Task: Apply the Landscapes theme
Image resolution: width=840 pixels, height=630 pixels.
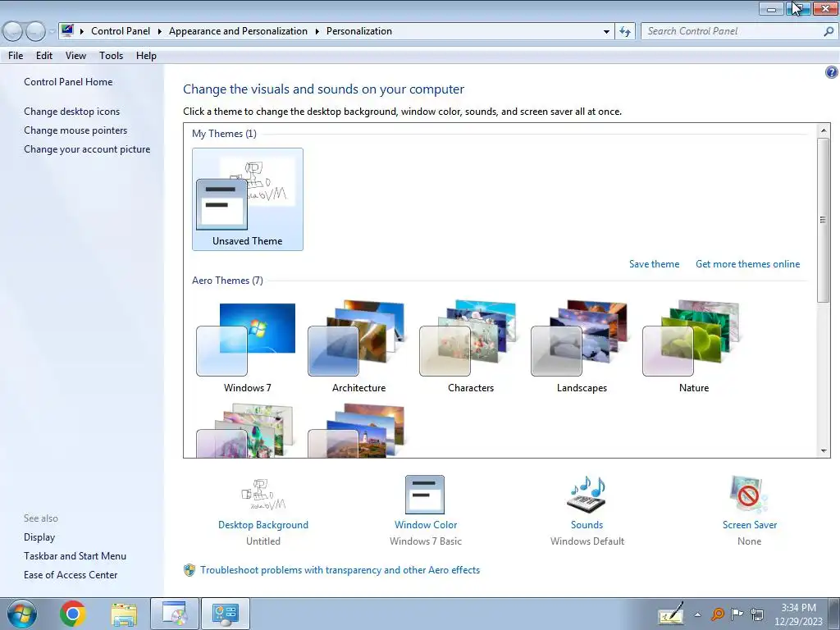Action: (x=582, y=347)
